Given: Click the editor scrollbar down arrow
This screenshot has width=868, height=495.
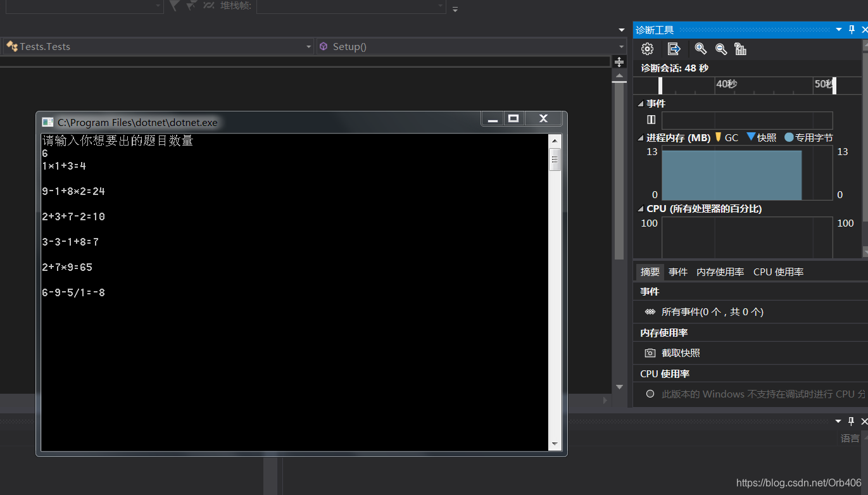Looking at the screenshot, I should click(x=619, y=387).
